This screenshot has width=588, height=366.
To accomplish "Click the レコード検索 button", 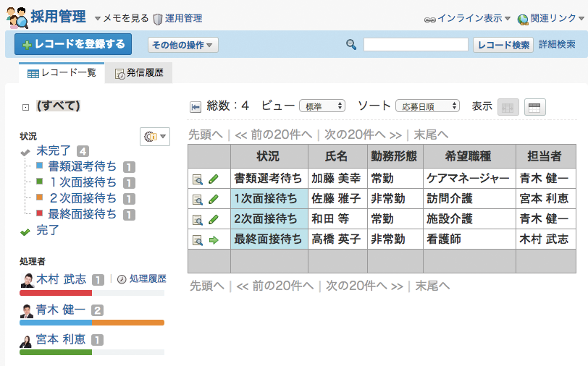I will point(503,45).
